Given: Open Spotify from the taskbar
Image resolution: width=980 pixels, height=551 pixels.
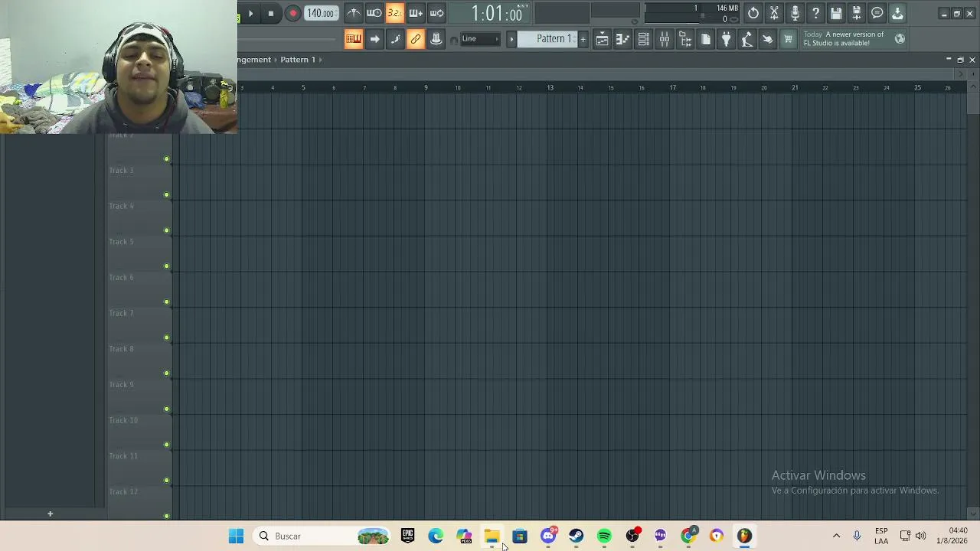Looking at the screenshot, I should point(604,536).
